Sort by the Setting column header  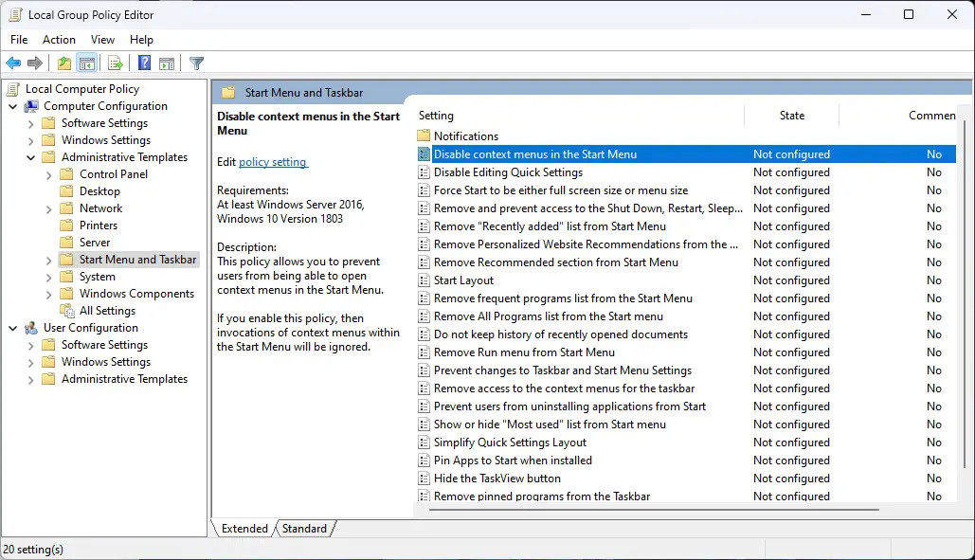[x=580, y=116]
